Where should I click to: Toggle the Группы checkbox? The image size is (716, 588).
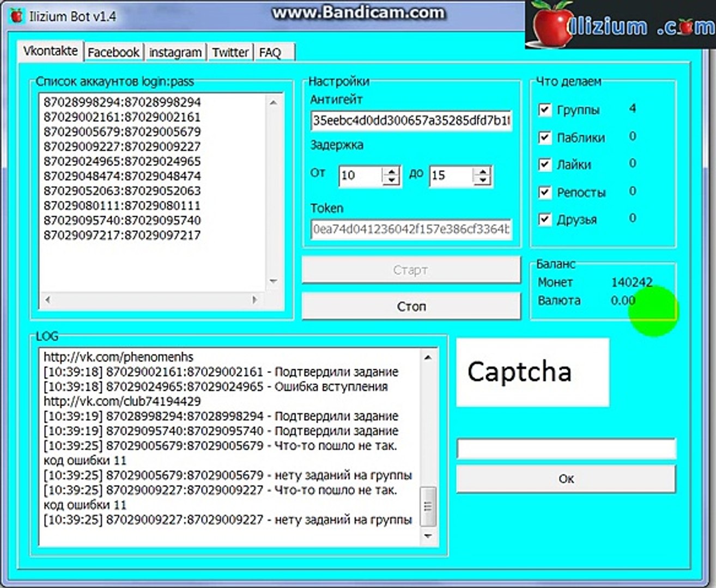pos(544,109)
